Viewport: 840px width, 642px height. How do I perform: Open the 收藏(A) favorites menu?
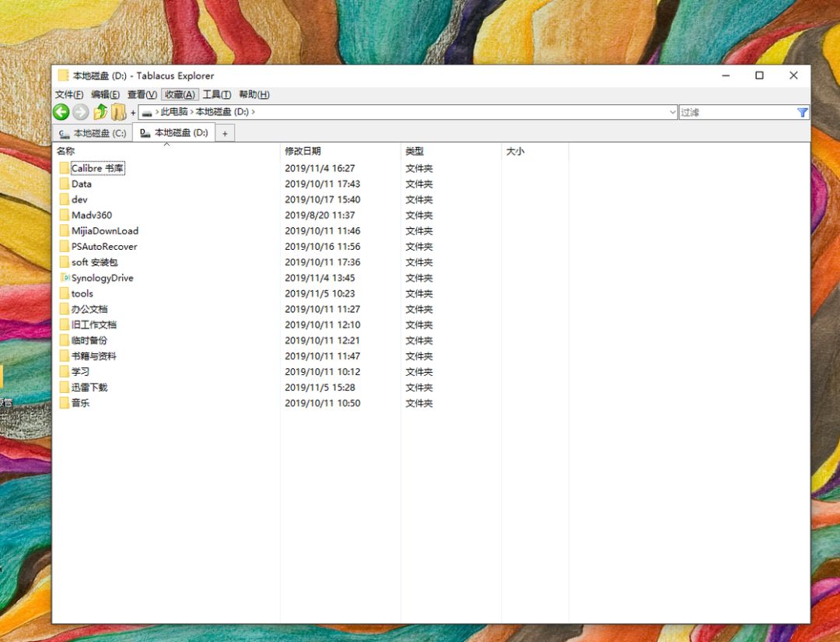pos(180,94)
